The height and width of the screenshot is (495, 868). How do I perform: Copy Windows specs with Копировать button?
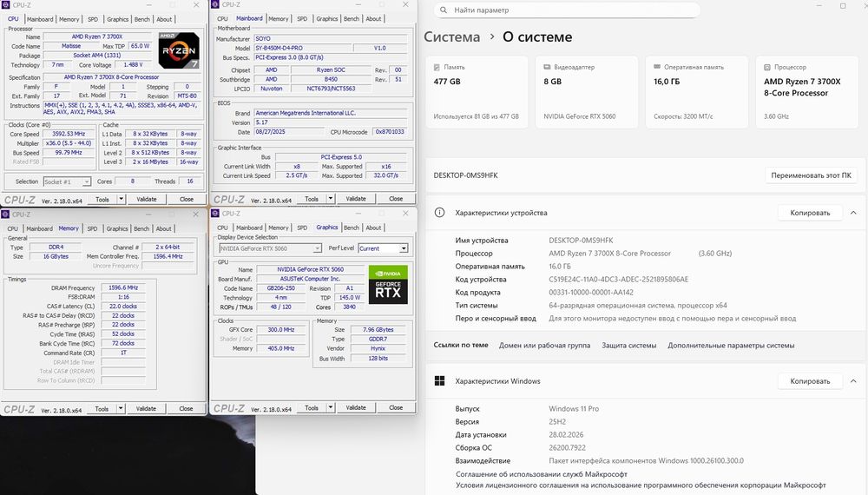(x=810, y=381)
